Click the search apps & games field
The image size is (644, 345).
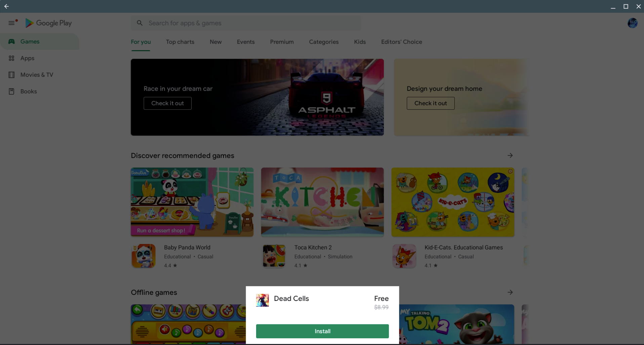pyautogui.click(x=245, y=23)
